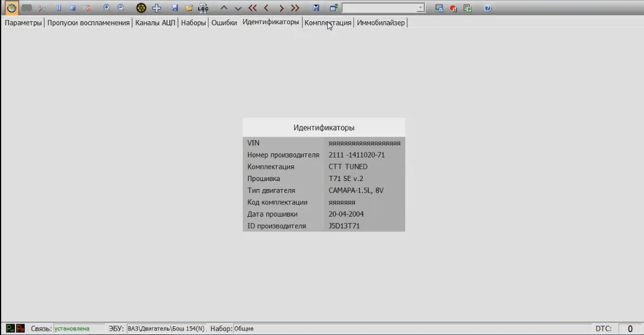Open the Иммобилайзер tab
Viewport: 644px width, 335px height.
click(x=381, y=22)
